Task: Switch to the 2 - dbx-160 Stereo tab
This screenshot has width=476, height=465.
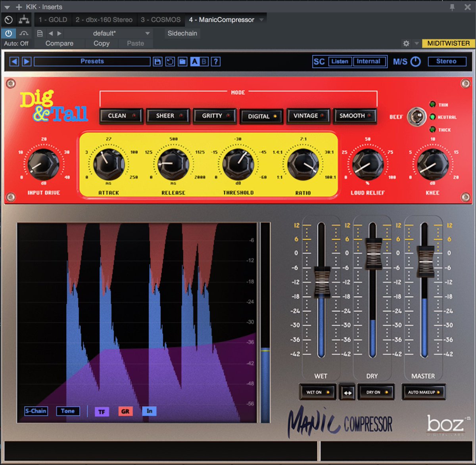Action: pyautogui.click(x=104, y=19)
